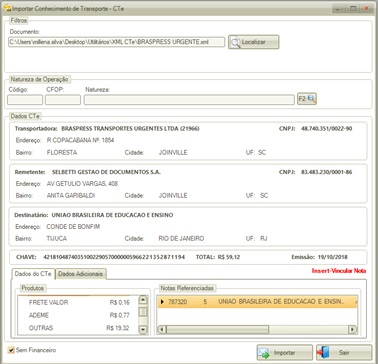The height and width of the screenshot is (364, 378).
Task: Click left arrow of Notas Referenciadas scrollbar
Action: tap(162, 330)
